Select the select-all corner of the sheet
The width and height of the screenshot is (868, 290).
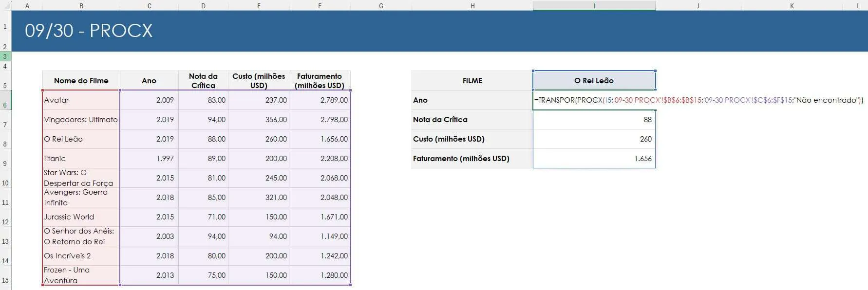[x=5, y=5]
